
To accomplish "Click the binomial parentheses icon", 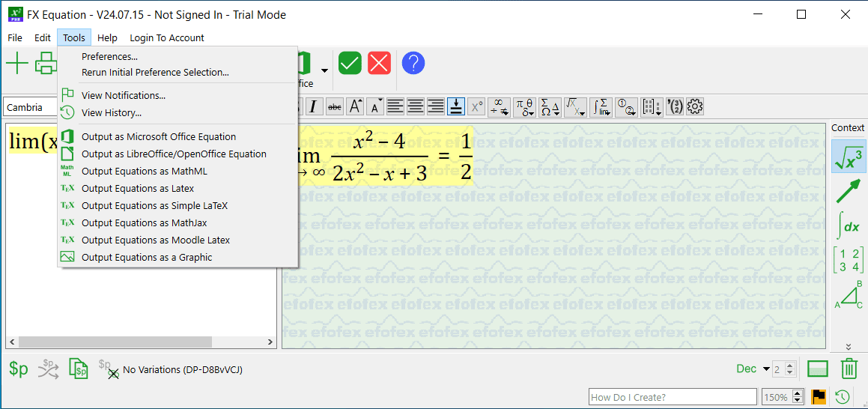I will (x=675, y=106).
